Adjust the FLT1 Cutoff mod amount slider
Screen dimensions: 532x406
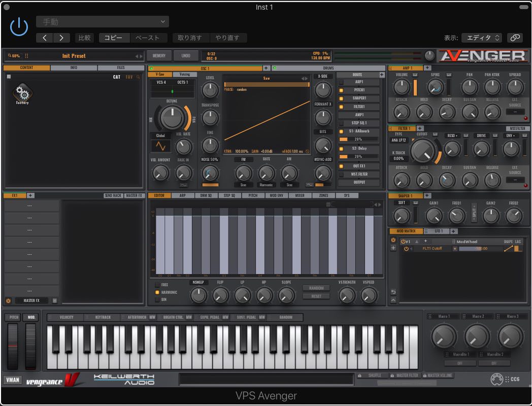click(480, 249)
